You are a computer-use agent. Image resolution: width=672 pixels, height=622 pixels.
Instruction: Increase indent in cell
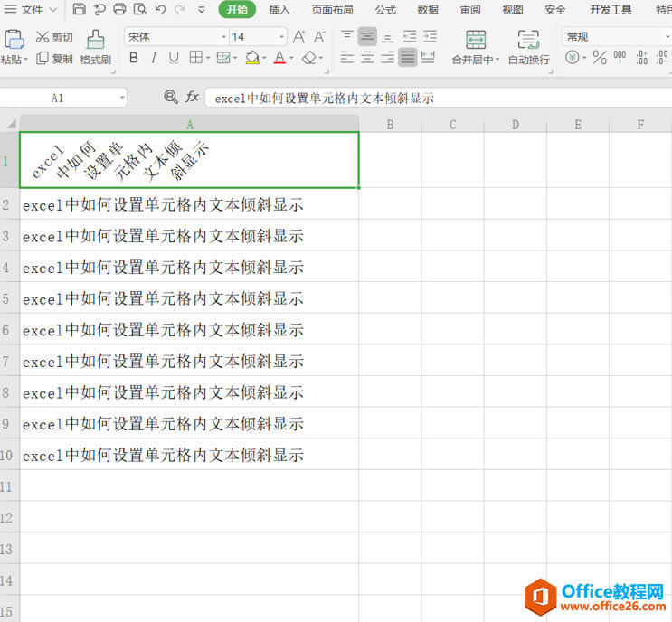pyautogui.click(x=430, y=36)
